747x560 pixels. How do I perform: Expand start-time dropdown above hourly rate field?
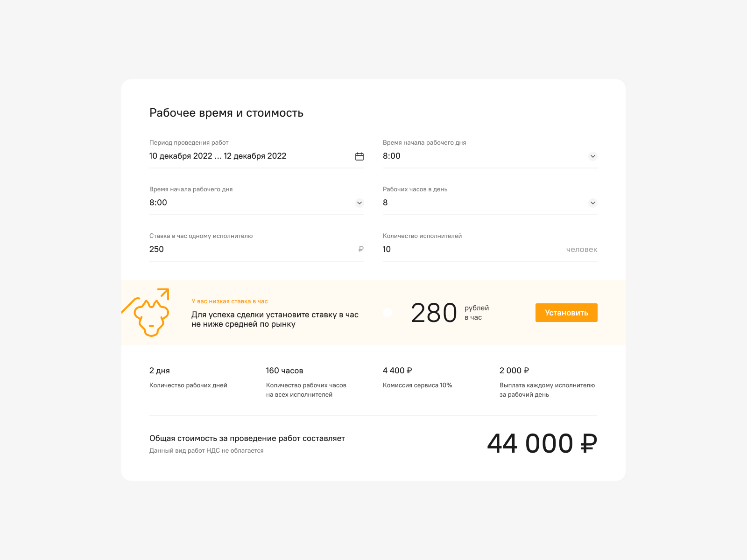pos(359,203)
